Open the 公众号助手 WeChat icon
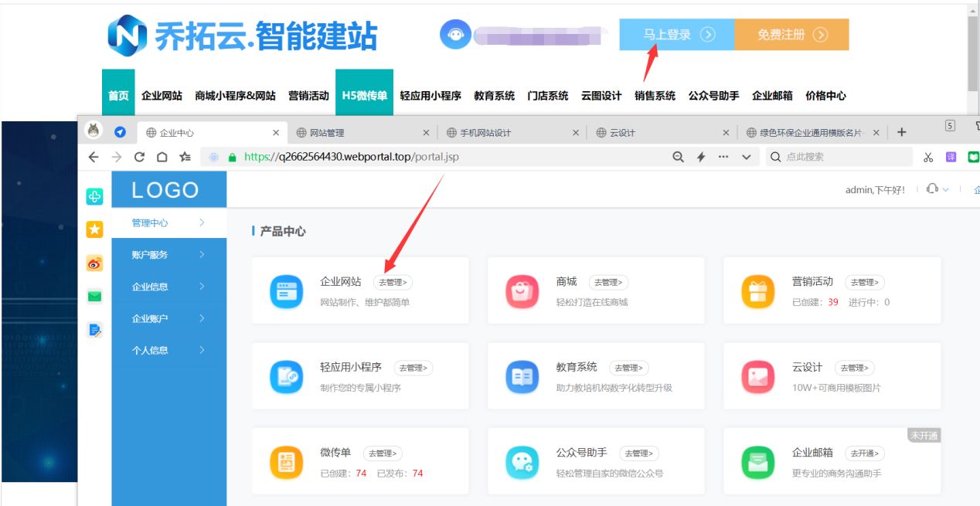The image size is (980, 506). 522,460
